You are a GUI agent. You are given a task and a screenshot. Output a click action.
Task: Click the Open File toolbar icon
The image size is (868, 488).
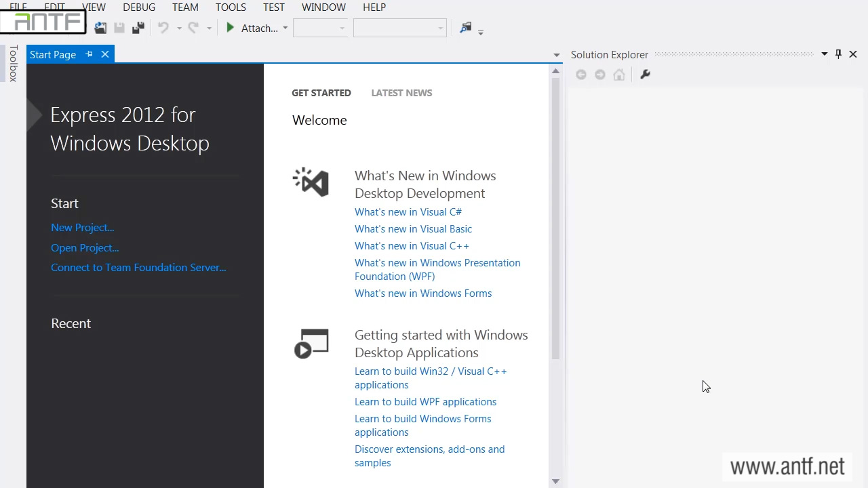(x=100, y=28)
